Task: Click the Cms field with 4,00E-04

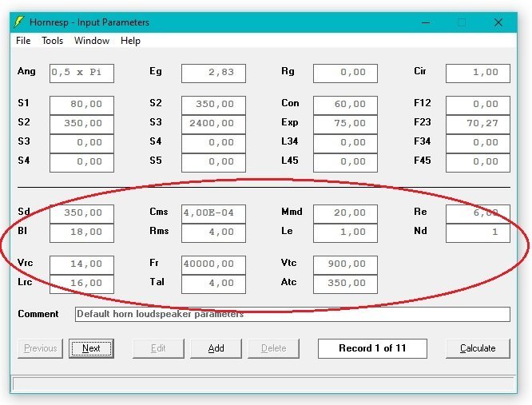Action: tap(213, 214)
